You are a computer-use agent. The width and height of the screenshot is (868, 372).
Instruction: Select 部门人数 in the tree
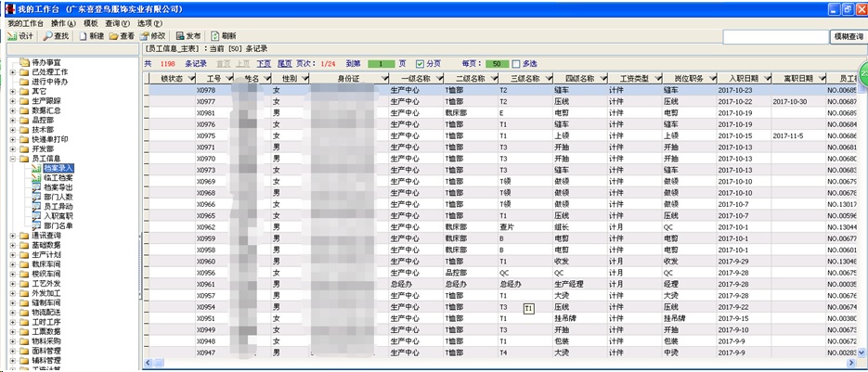click(x=58, y=197)
